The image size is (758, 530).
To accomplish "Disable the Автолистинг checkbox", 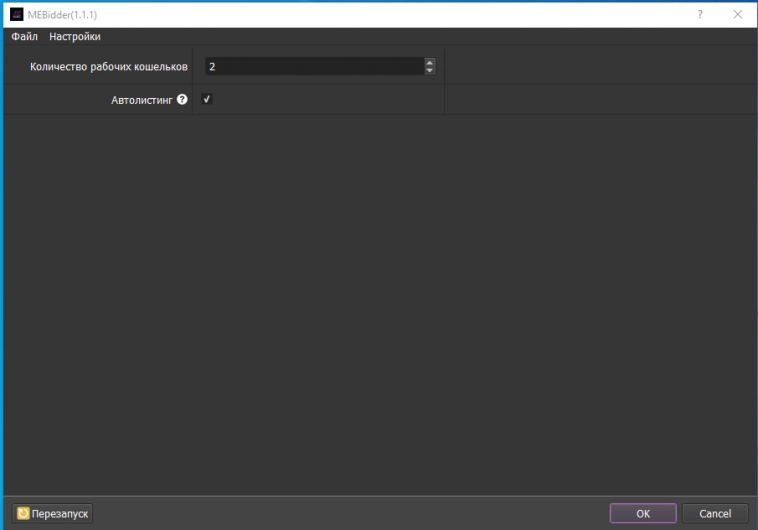I will [x=207, y=100].
